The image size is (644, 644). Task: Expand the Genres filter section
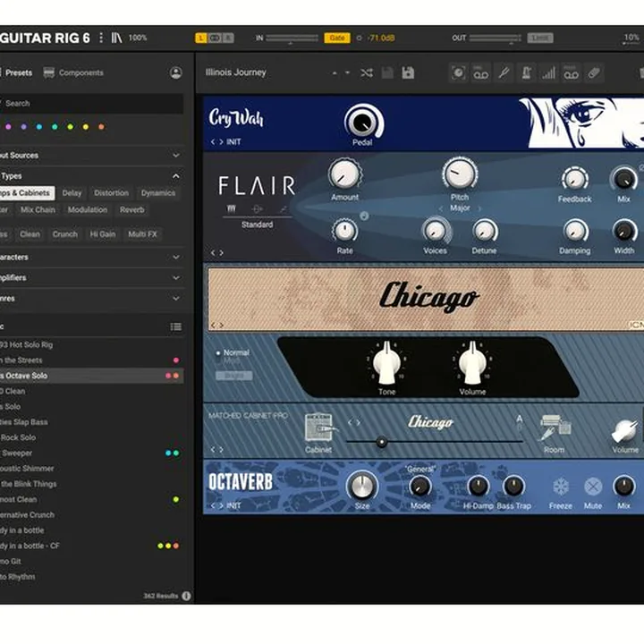(91, 298)
